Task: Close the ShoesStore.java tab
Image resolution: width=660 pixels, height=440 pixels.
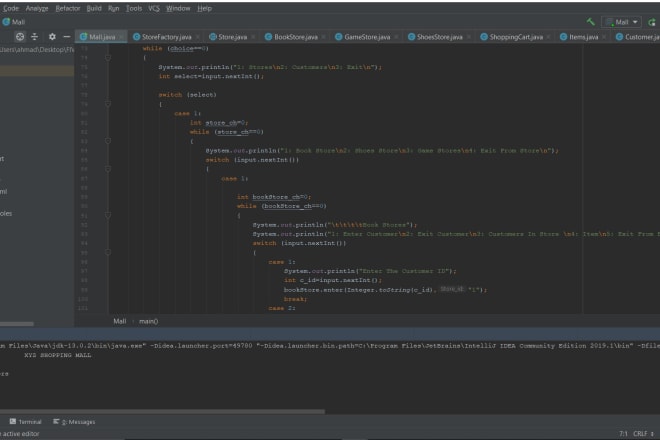Action: click(468, 37)
